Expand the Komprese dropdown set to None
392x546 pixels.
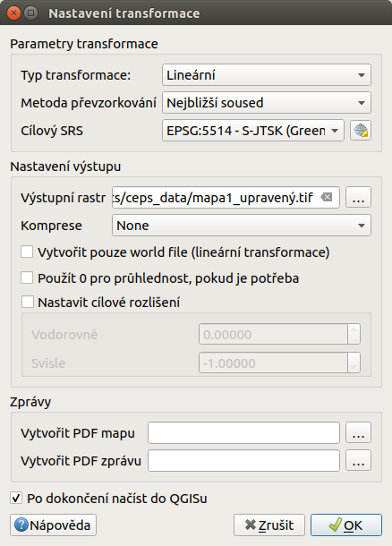coord(242,226)
